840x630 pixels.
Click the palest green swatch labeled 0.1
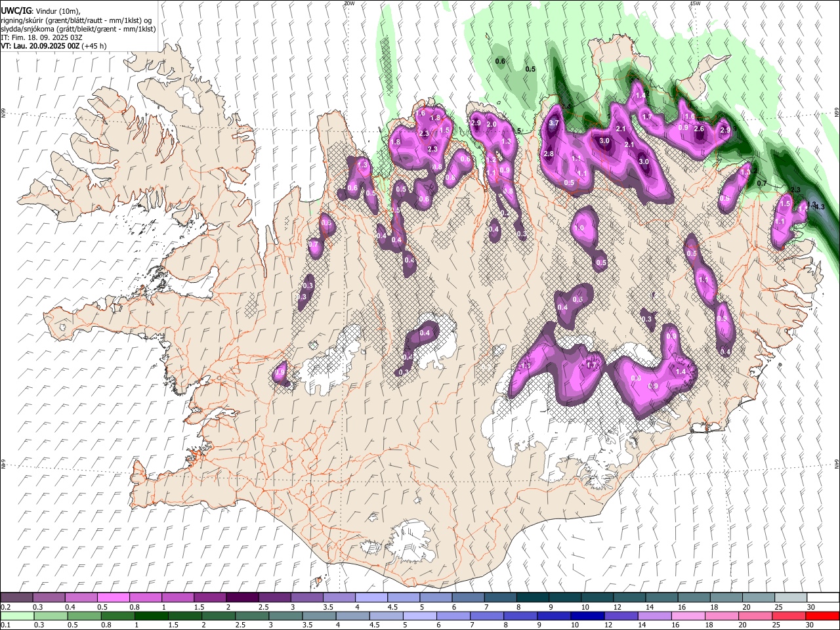[17, 616]
